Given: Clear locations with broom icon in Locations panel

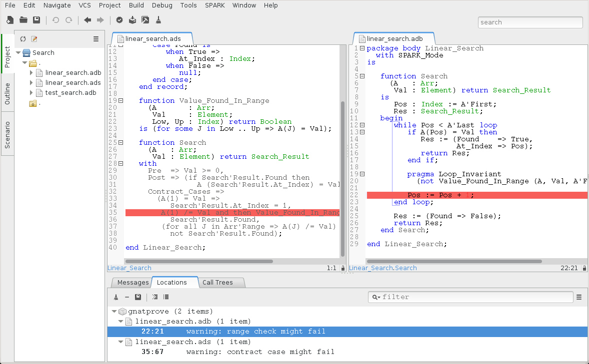Looking at the screenshot, I should tap(116, 297).
